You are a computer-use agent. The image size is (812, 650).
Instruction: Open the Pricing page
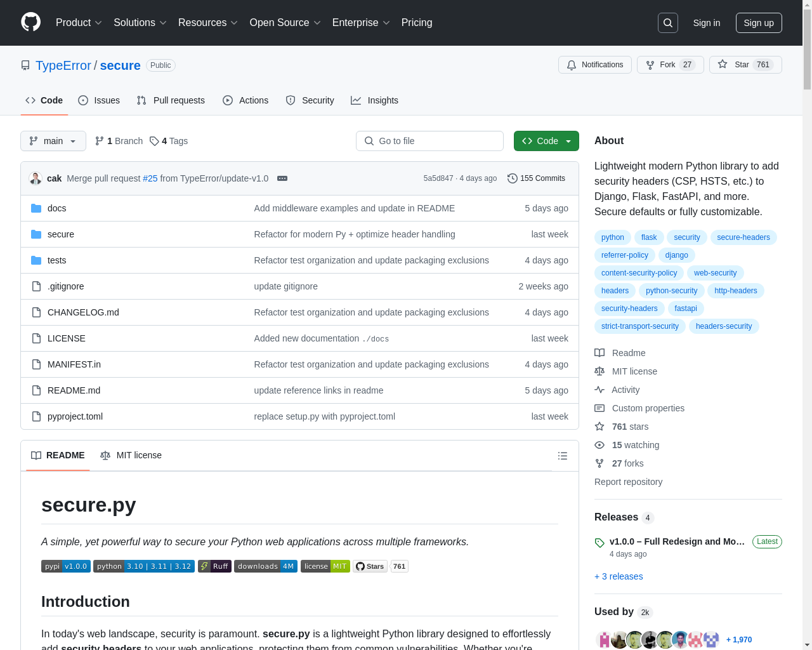point(417,23)
